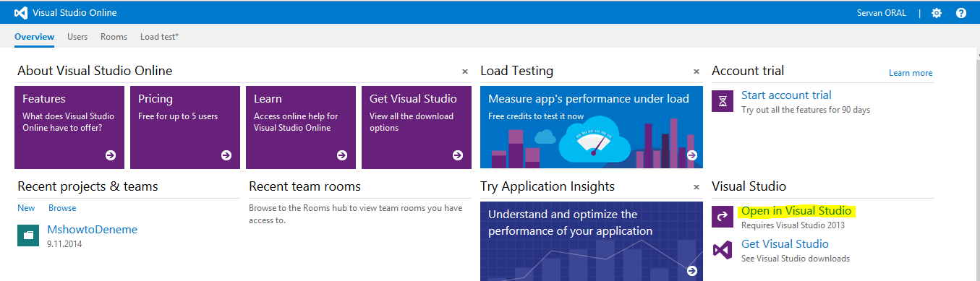The image size is (980, 281).
Task: Open the MshowtoDeneme project link
Action: (x=92, y=230)
